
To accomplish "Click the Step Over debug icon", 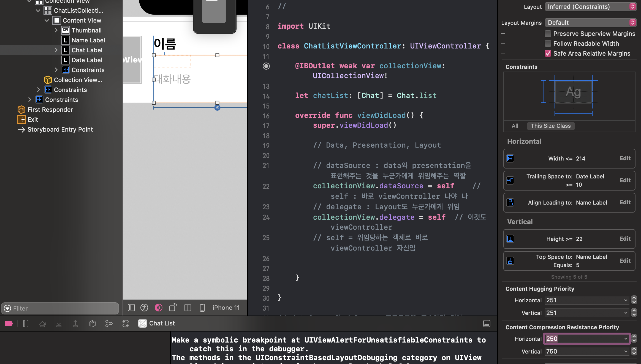I will tap(42, 324).
